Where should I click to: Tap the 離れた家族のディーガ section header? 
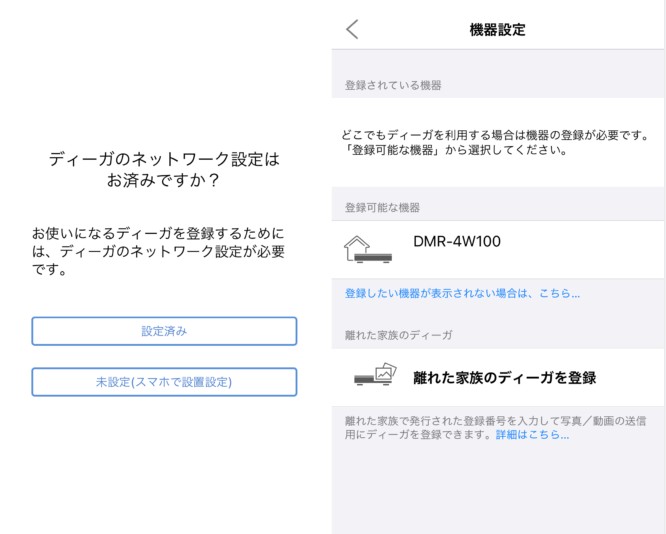click(398, 335)
